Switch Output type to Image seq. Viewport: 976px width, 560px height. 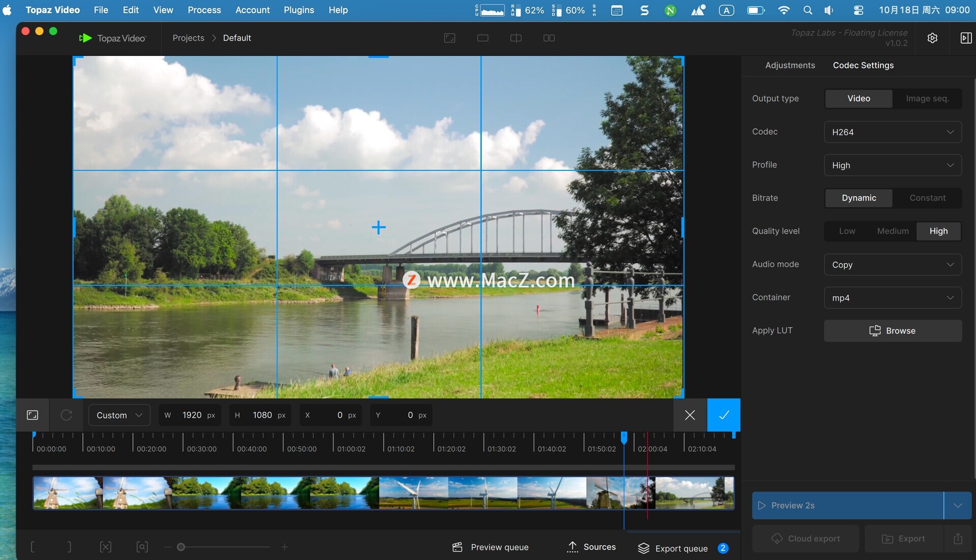point(927,99)
